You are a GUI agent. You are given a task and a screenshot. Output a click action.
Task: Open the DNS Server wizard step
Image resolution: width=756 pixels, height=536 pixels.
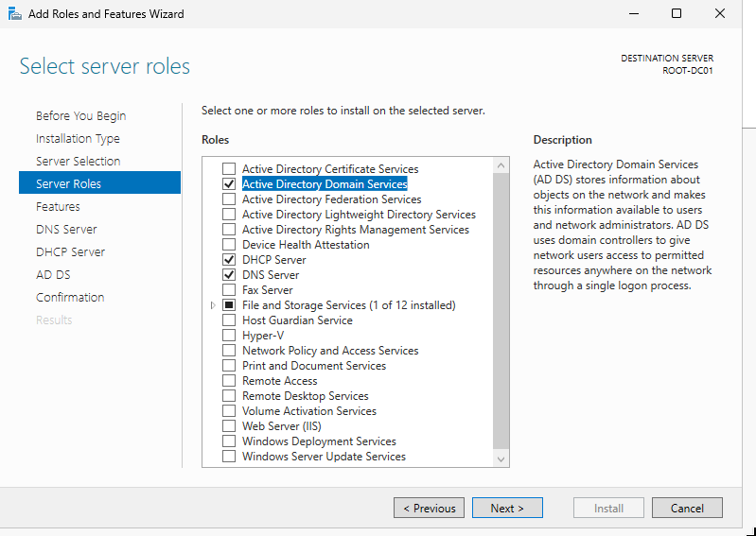[x=66, y=229]
